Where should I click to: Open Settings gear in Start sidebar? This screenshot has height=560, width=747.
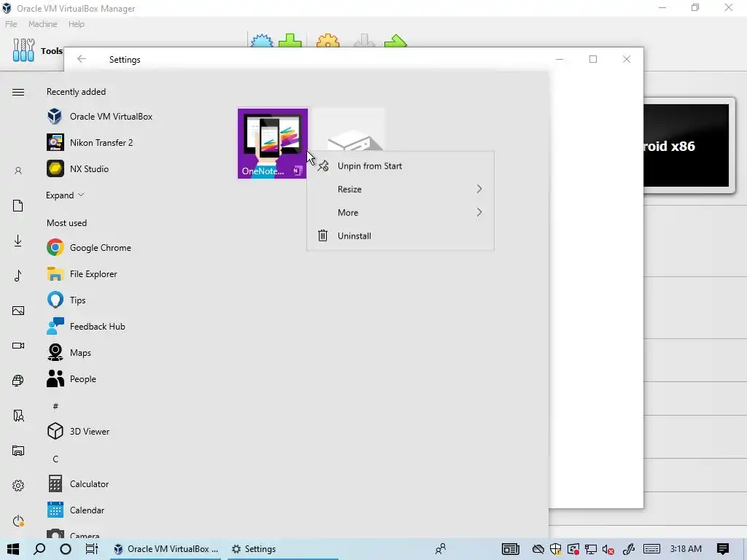[x=18, y=486]
